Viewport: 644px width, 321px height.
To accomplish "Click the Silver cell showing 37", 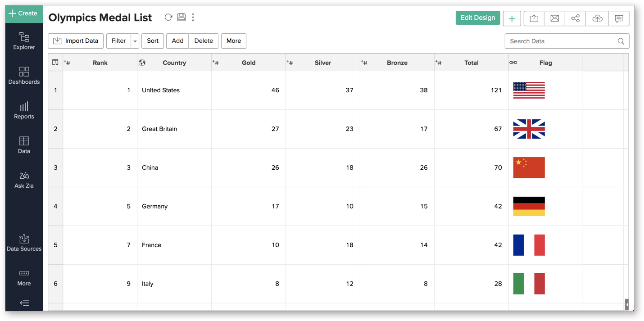I will (323, 90).
